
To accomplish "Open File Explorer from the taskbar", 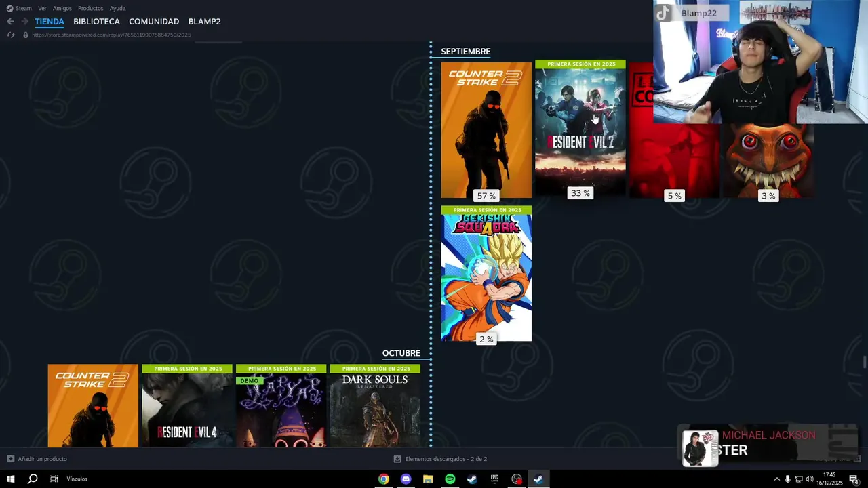I will click(428, 479).
